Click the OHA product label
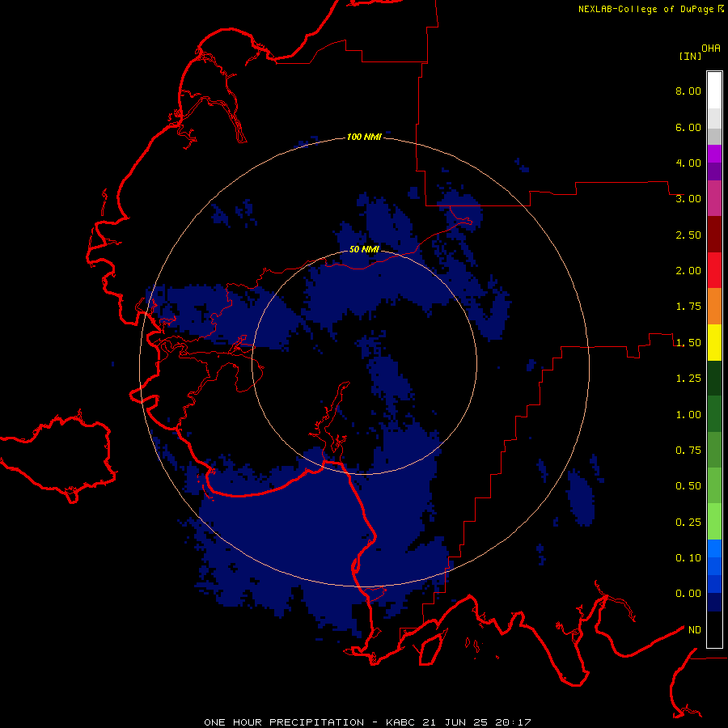The image size is (728, 728). point(711,49)
